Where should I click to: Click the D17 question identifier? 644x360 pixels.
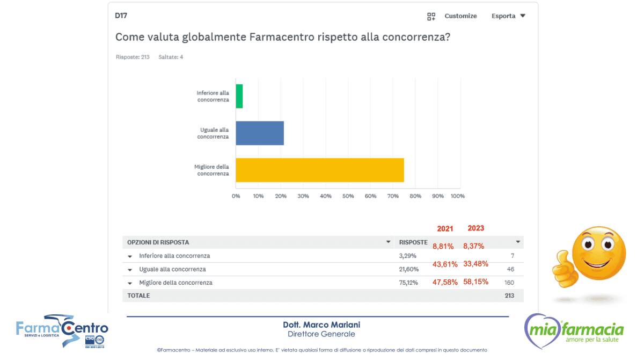point(121,16)
